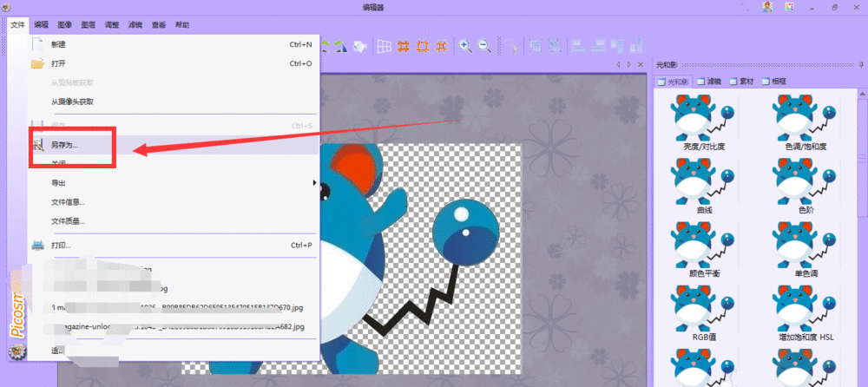868x387 pixels.
Task: Choose 另存为... from the file menu
Action: click(x=65, y=145)
